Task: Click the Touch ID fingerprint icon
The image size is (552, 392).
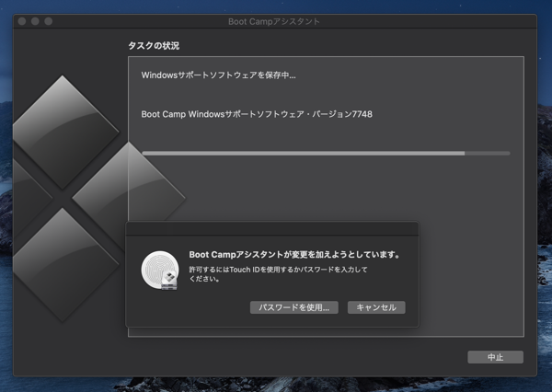Action: tap(160, 271)
